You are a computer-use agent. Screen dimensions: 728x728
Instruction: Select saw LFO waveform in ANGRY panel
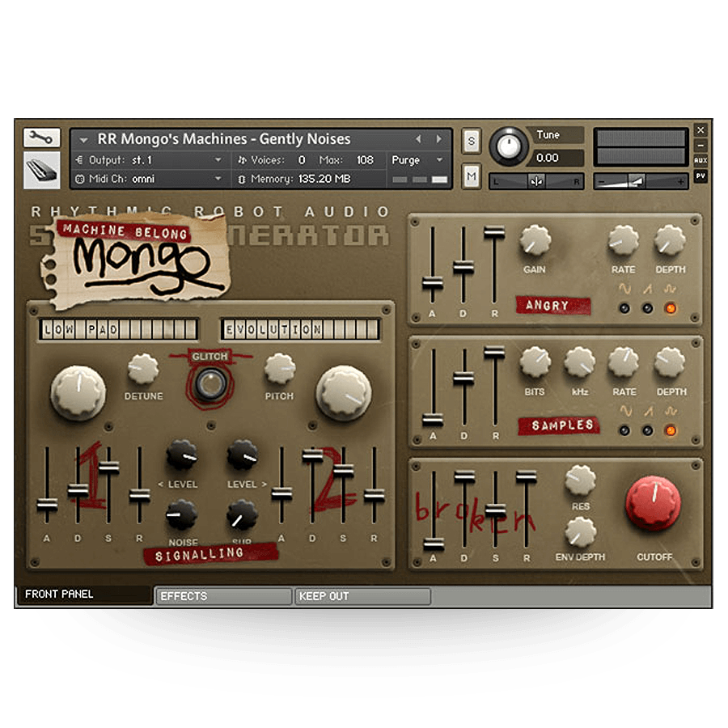tap(647, 308)
